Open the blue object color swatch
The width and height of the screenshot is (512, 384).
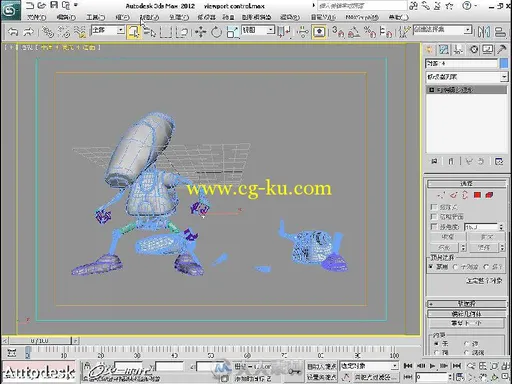pos(504,63)
